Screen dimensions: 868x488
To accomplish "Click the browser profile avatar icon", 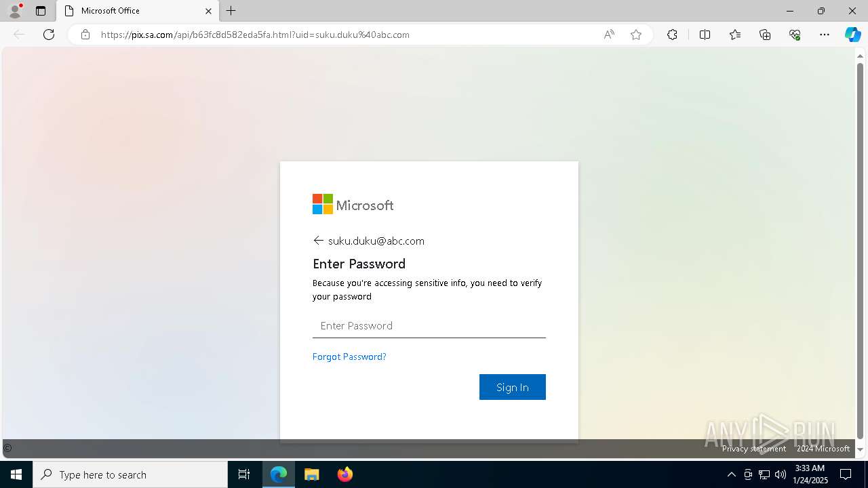I will pos(14,11).
